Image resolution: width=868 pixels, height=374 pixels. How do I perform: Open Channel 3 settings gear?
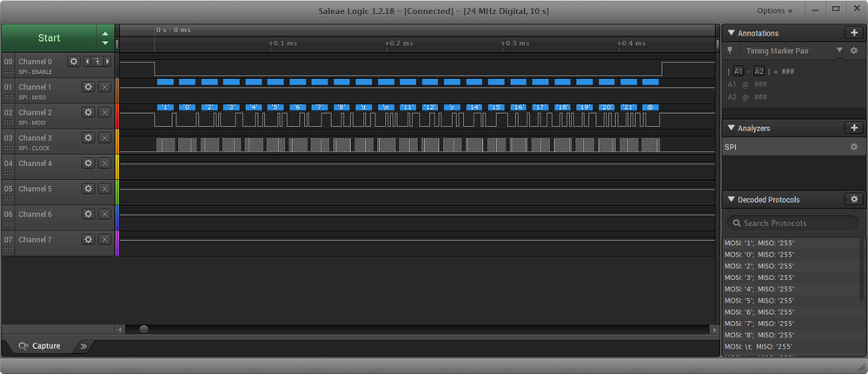click(88, 138)
